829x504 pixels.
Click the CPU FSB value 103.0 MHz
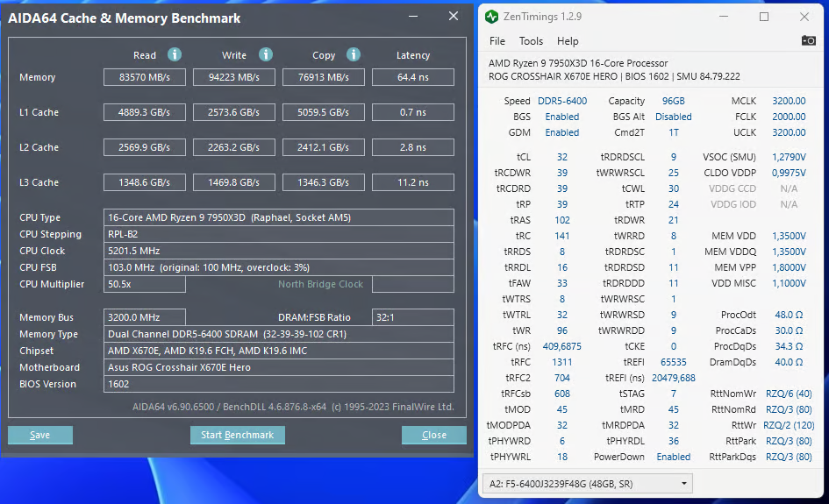pos(279,267)
